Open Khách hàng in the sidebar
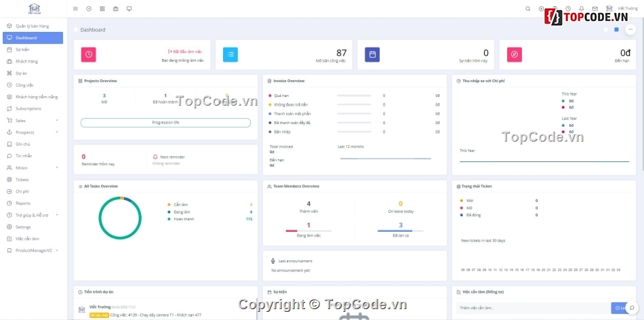 point(33,62)
